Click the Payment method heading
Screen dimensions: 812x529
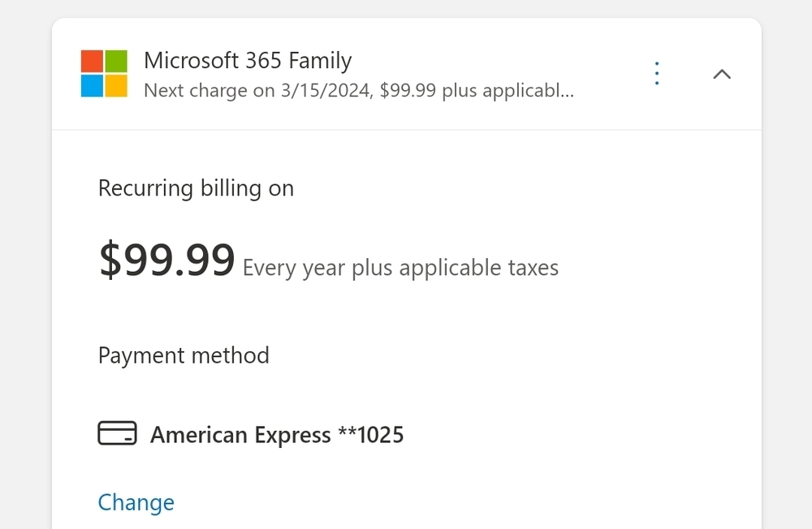click(x=184, y=355)
